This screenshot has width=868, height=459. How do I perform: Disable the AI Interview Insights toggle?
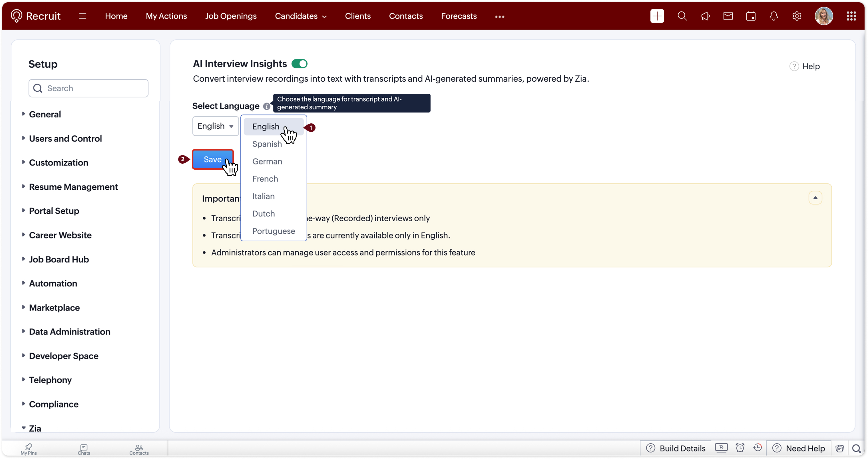point(299,64)
